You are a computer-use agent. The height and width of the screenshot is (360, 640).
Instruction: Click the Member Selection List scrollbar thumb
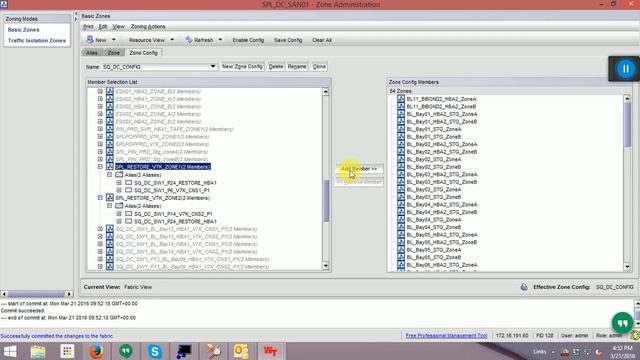point(325,200)
